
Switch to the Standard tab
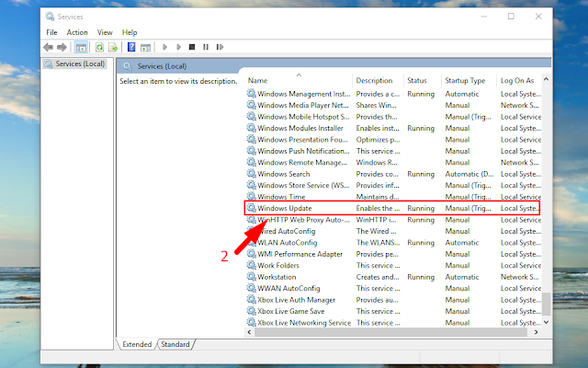(x=175, y=344)
